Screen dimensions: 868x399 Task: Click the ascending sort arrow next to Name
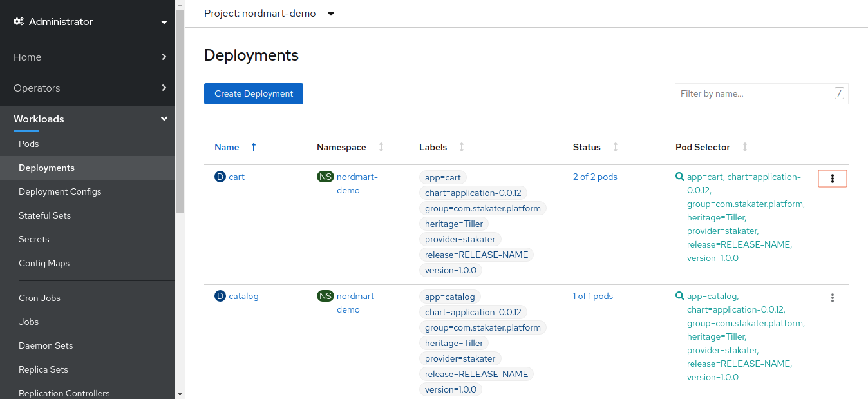coord(254,147)
